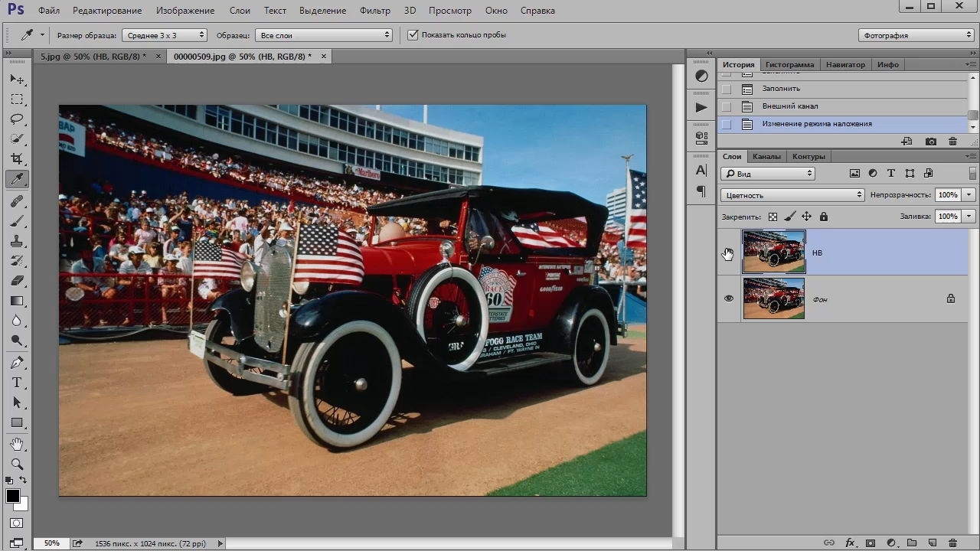Select the Lasso tool
This screenshot has height=551, width=980.
click(17, 119)
